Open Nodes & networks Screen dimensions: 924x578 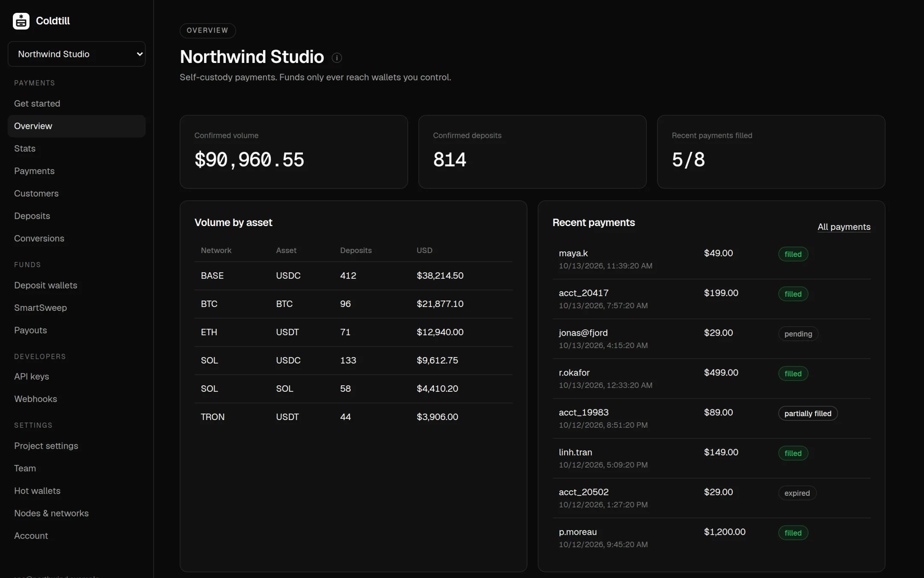pyautogui.click(x=77, y=513)
